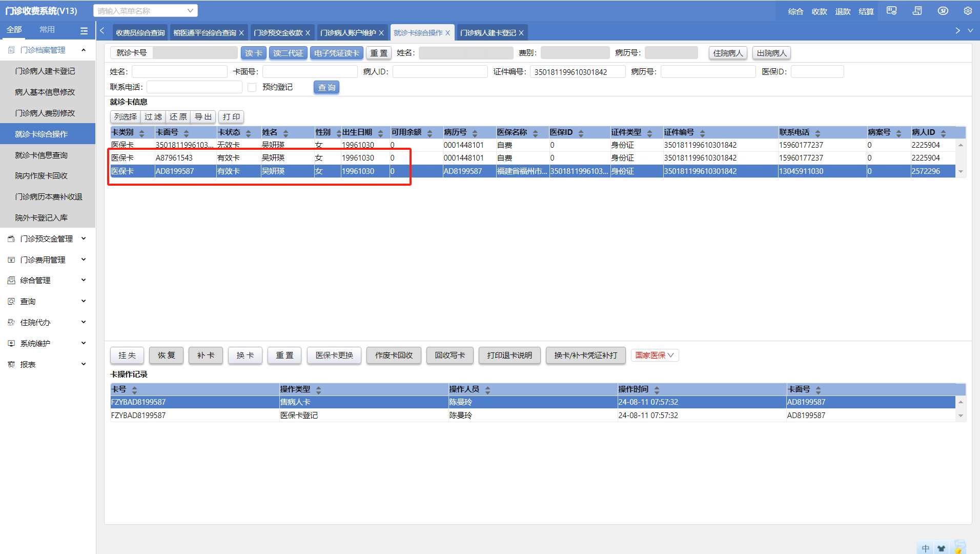Collapse the 门诊档案管理 menu group

point(84,50)
